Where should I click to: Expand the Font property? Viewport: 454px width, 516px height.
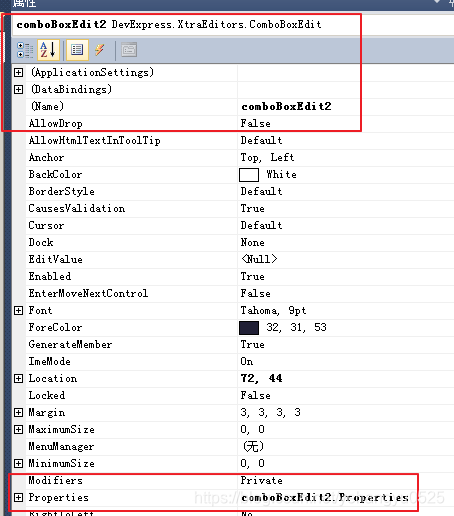(x=19, y=310)
